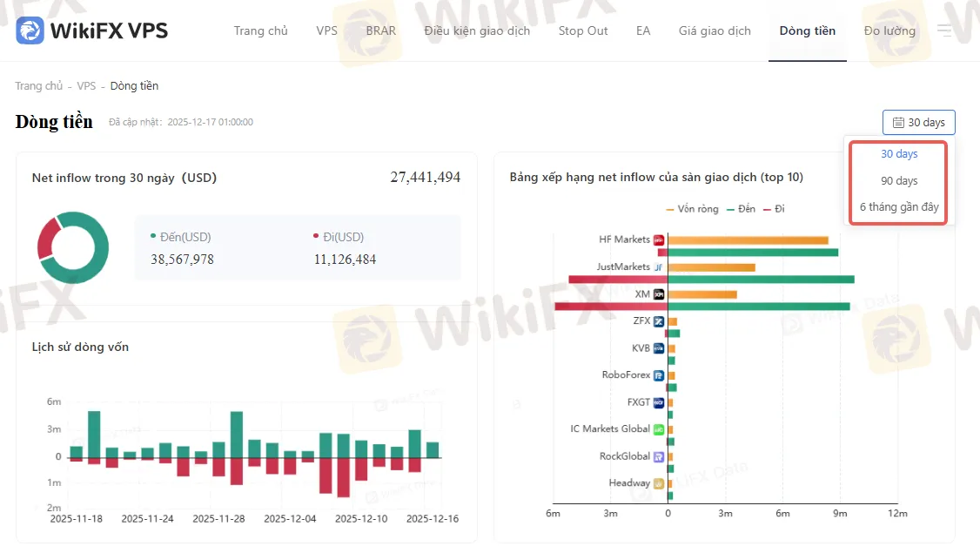Select the Dòng tiền nav tab
Viewport: 980px width, 553px height.
808,30
